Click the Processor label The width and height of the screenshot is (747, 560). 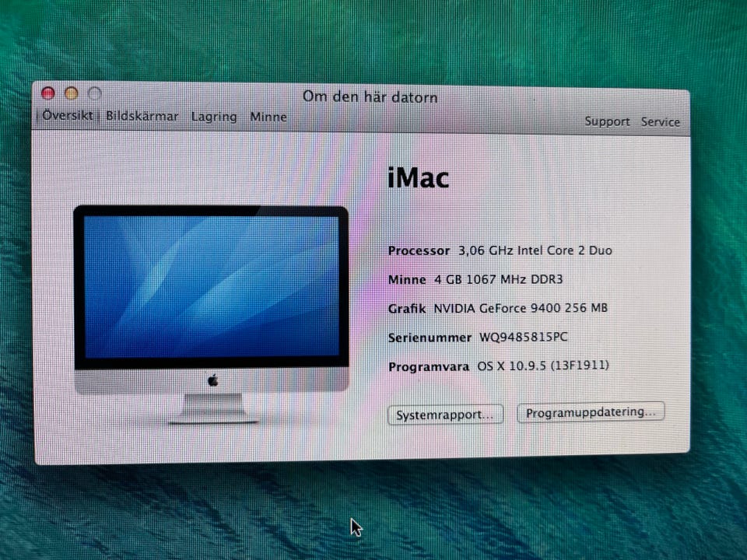pyautogui.click(x=419, y=250)
